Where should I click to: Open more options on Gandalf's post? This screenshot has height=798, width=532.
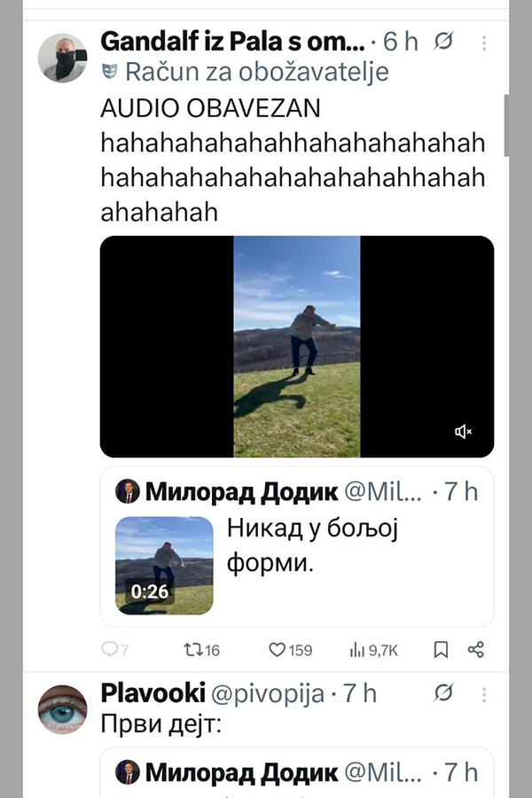click(x=483, y=43)
